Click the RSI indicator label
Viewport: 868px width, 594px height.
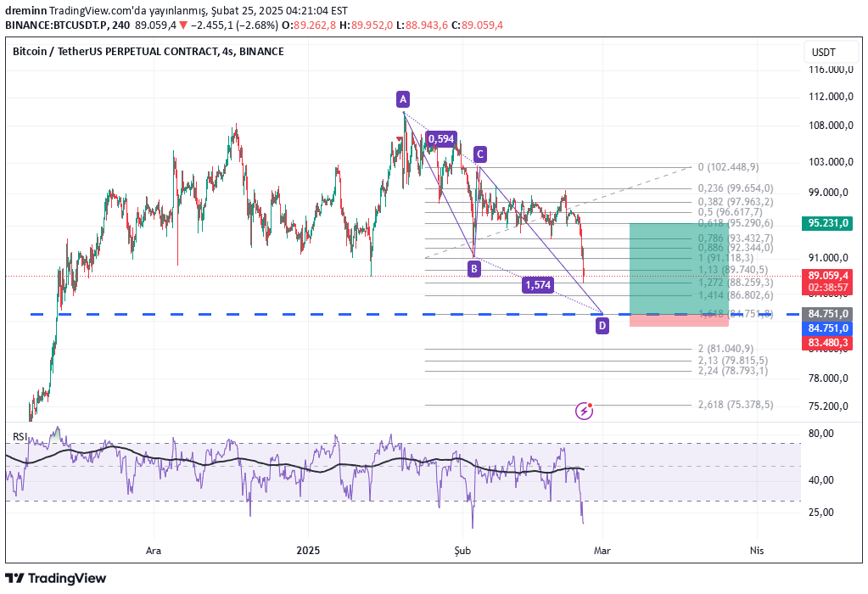20,437
